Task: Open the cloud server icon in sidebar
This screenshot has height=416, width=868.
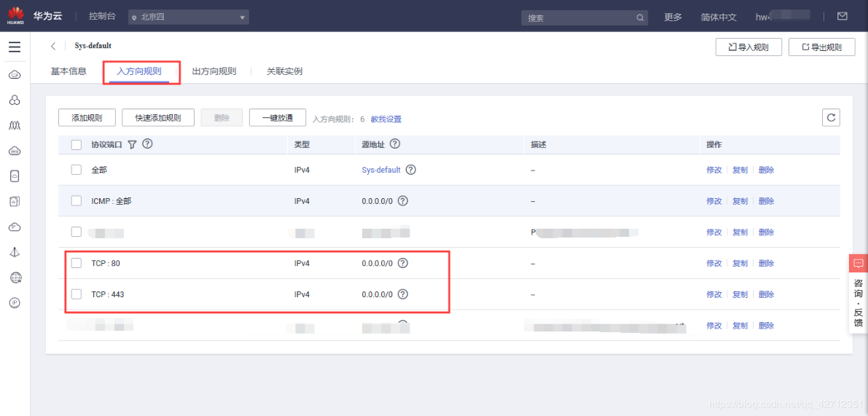Action: coord(15,75)
